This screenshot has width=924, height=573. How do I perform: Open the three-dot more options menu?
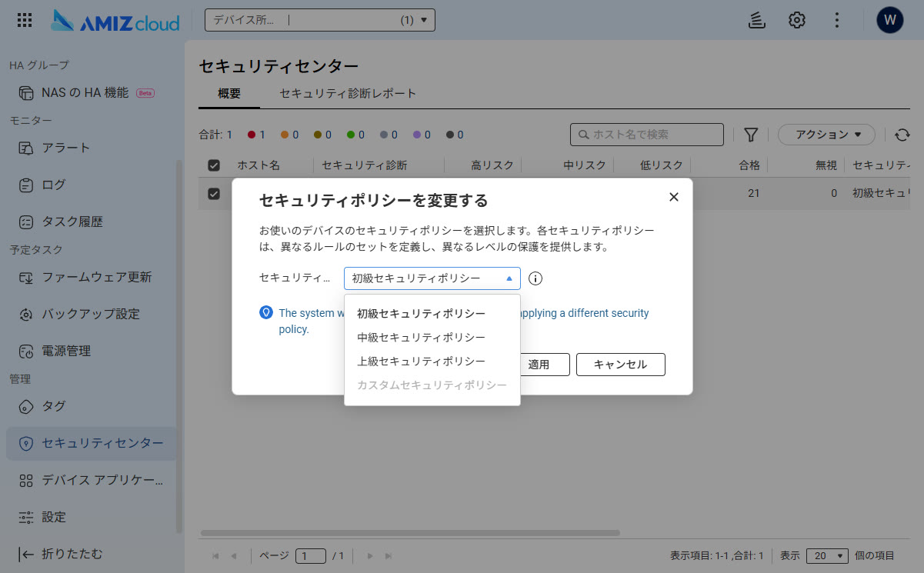(x=838, y=20)
